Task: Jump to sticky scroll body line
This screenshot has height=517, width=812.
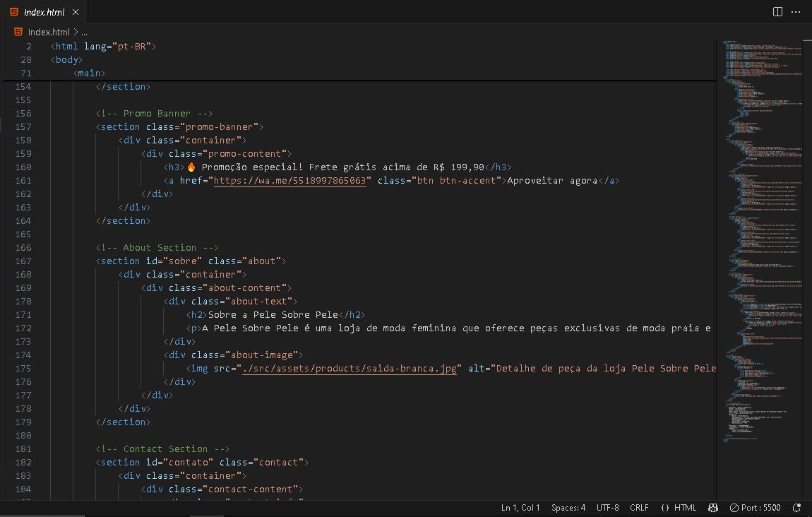Action: coord(66,59)
